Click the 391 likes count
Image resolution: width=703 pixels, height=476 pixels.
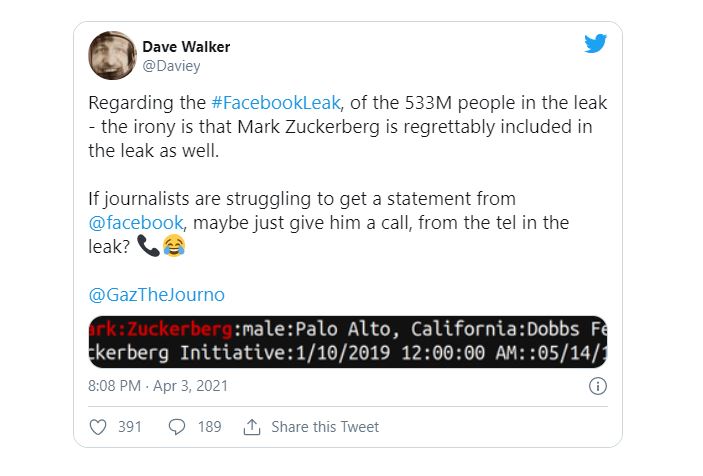[130, 427]
